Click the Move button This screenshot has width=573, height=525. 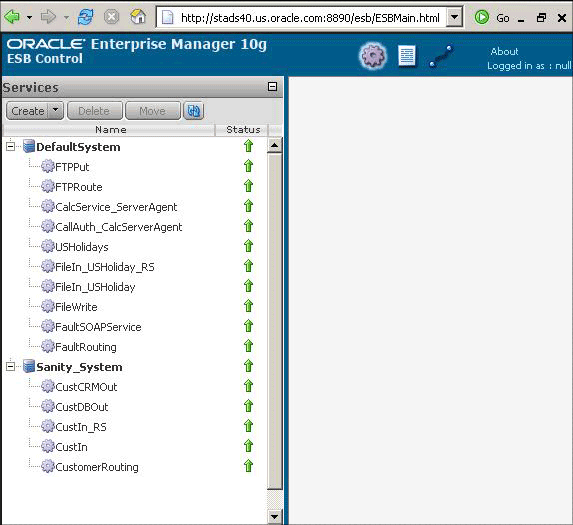[153, 111]
